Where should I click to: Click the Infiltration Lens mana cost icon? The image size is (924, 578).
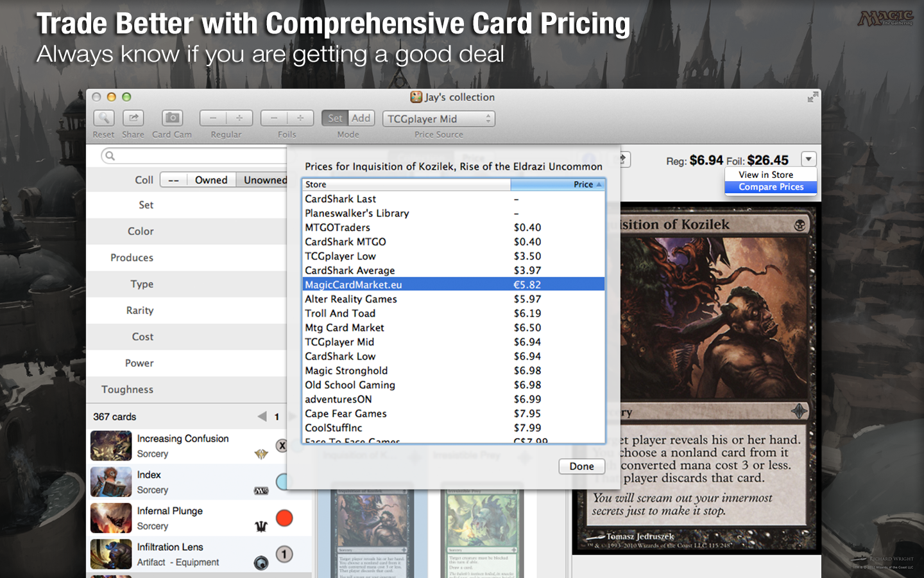(x=284, y=554)
